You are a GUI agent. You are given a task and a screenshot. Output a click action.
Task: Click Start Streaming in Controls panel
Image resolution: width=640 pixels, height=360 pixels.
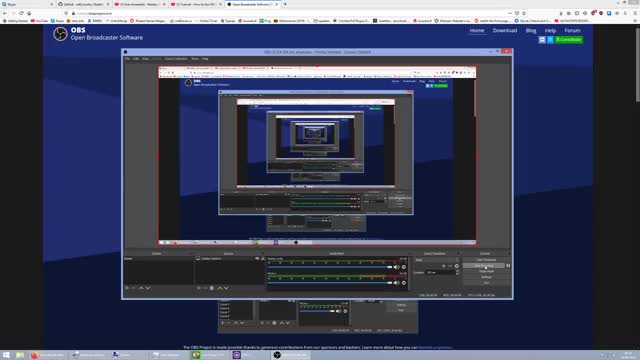[486, 260]
